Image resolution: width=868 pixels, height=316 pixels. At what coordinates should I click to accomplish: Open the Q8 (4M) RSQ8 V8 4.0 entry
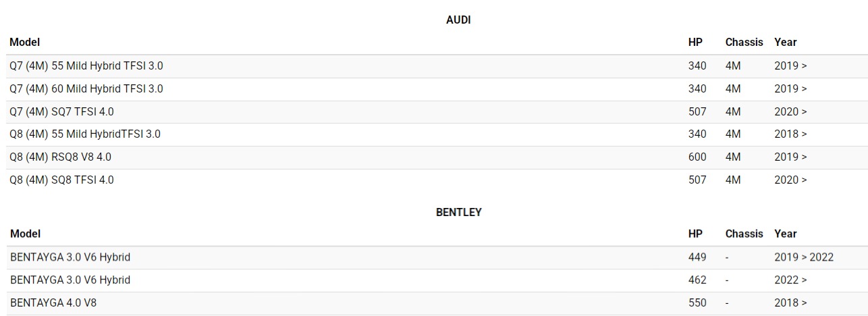click(60, 157)
